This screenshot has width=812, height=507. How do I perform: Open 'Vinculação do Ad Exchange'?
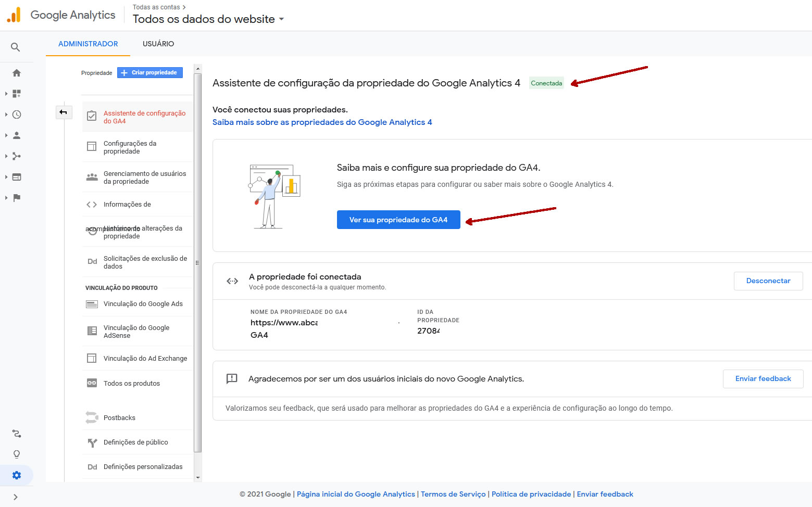pyautogui.click(x=138, y=359)
